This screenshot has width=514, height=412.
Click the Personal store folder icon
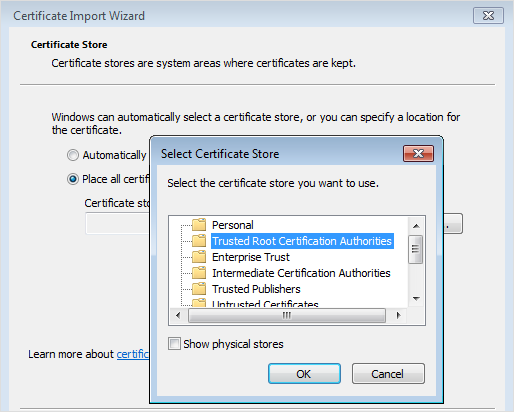[x=199, y=225]
